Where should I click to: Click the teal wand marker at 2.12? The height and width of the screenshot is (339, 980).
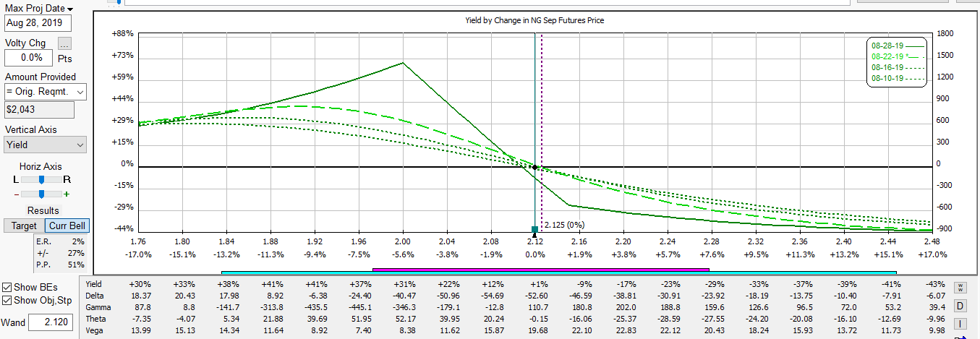pos(534,230)
